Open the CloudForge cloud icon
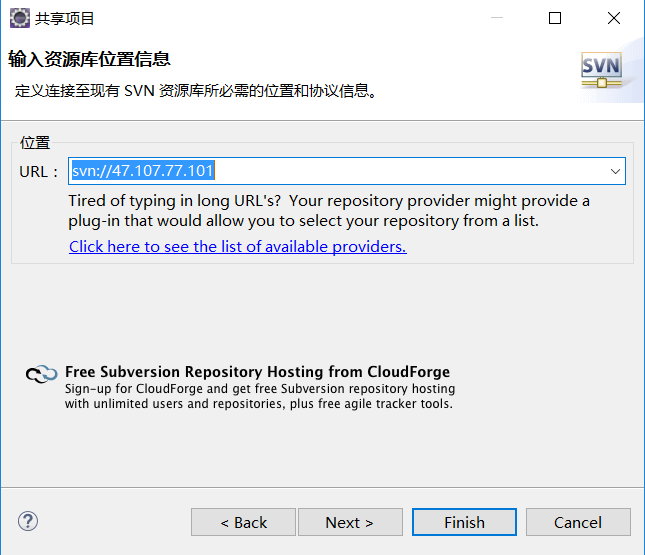The image size is (645, 555). pos(41,374)
